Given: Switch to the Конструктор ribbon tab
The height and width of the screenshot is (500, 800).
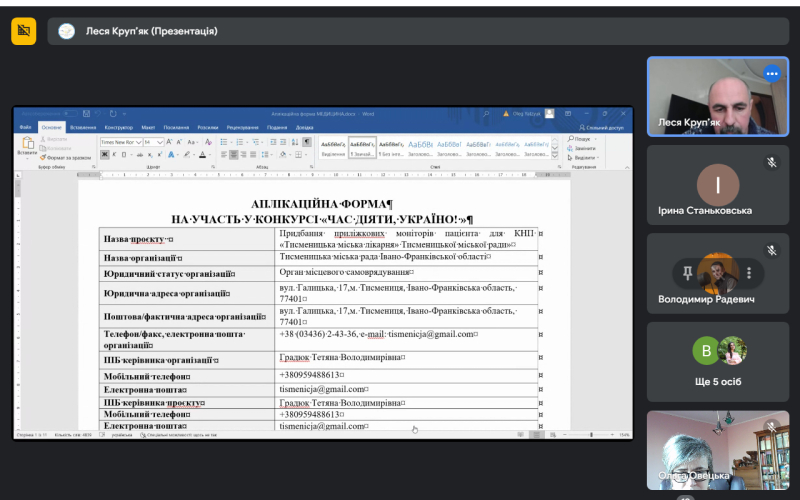Looking at the screenshot, I should 118,128.
